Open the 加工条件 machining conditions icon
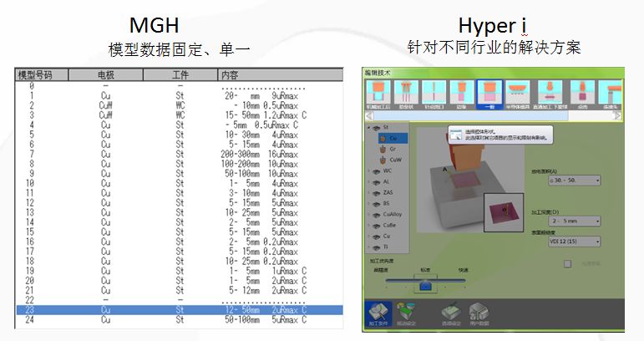Viewport: 644px width, 341px height. [378, 314]
